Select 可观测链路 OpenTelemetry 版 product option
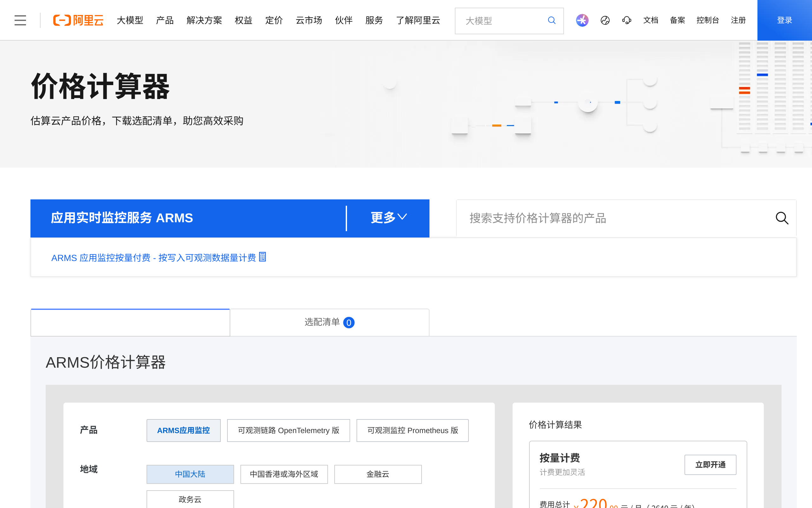The image size is (812, 508). pyautogui.click(x=289, y=431)
